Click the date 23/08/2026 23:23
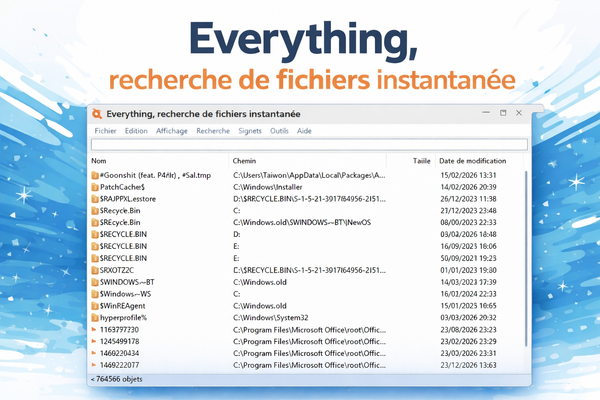600x400 pixels. coord(468,330)
